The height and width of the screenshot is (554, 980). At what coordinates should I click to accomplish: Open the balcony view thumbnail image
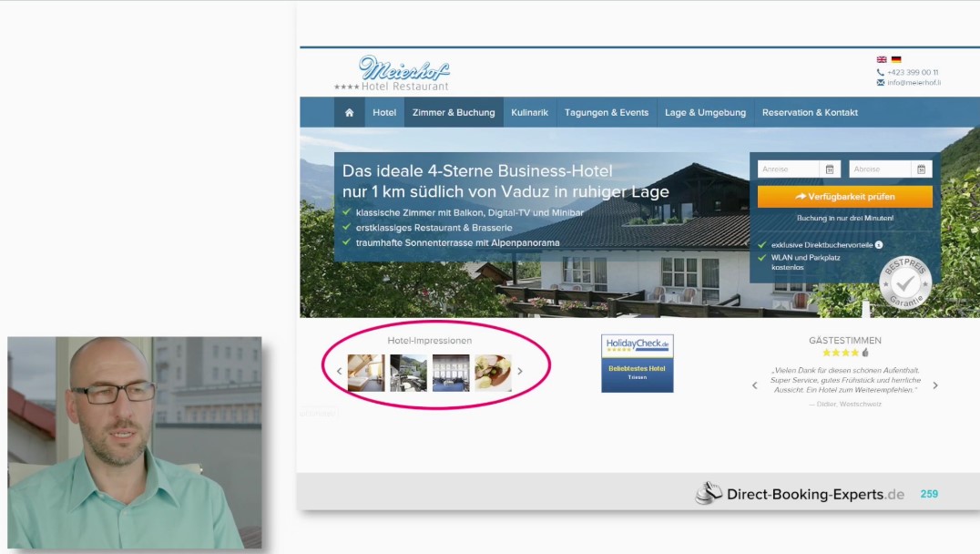[408, 373]
